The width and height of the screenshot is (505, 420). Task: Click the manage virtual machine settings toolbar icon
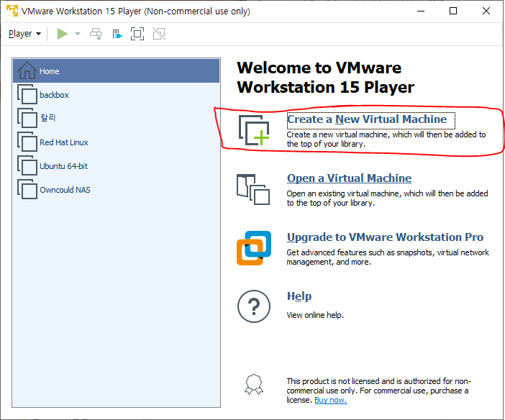pyautogui.click(x=117, y=34)
